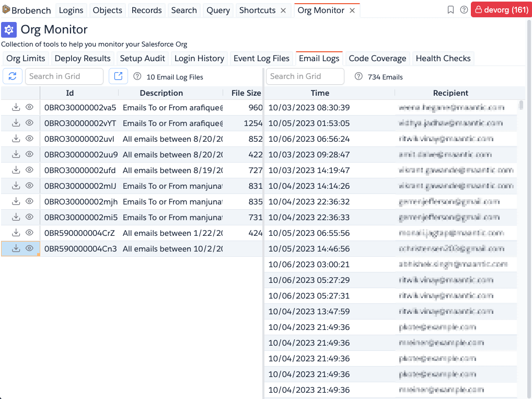Viewport: 532px width, 399px height.
Task: View email log 0BRO30000002va5 with eye icon
Action: [29, 107]
